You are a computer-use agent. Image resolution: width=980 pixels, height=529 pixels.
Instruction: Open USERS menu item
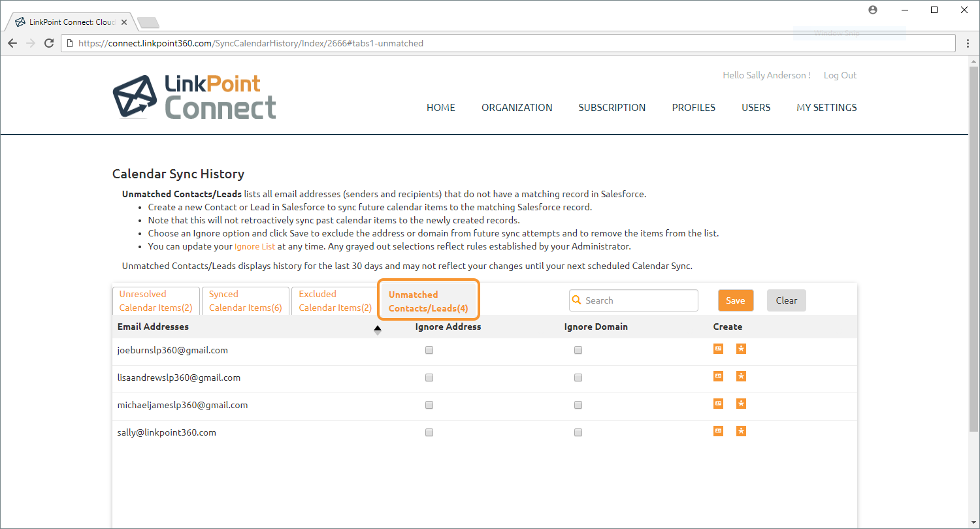(x=756, y=108)
